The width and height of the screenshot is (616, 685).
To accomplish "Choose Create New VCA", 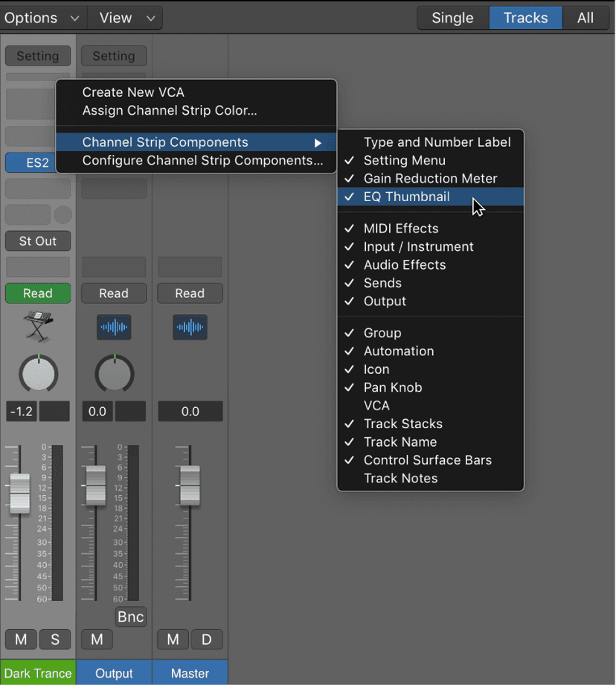I will pos(196,92).
